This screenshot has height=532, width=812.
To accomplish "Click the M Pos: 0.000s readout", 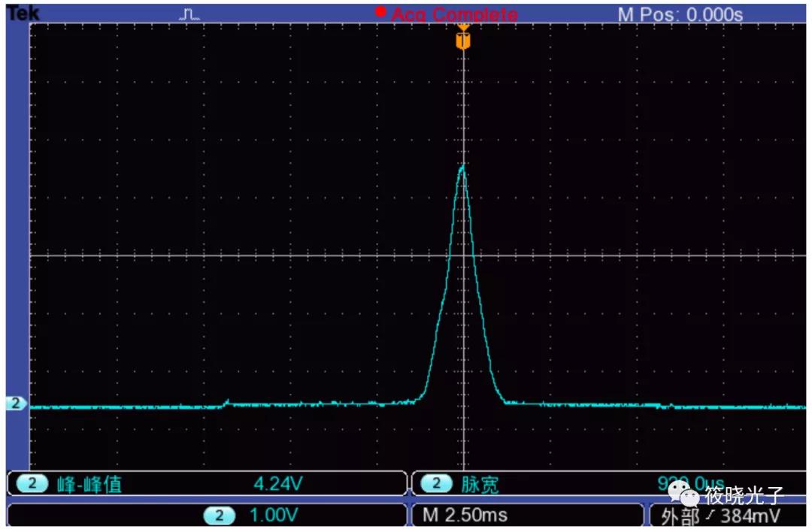I will click(x=680, y=14).
